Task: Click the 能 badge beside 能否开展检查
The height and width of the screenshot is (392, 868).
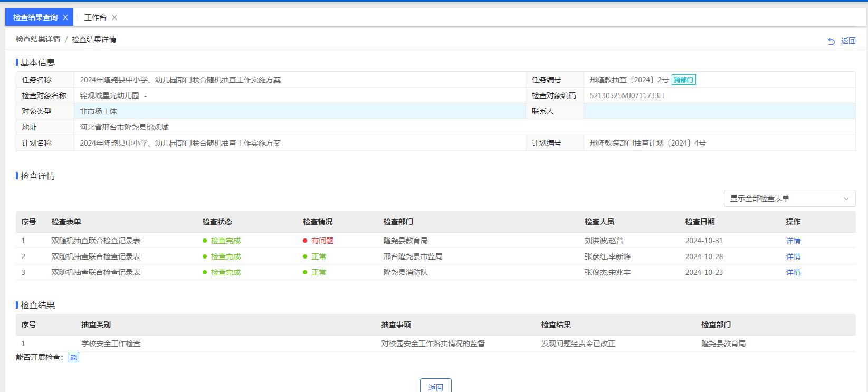Action: pyautogui.click(x=73, y=358)
